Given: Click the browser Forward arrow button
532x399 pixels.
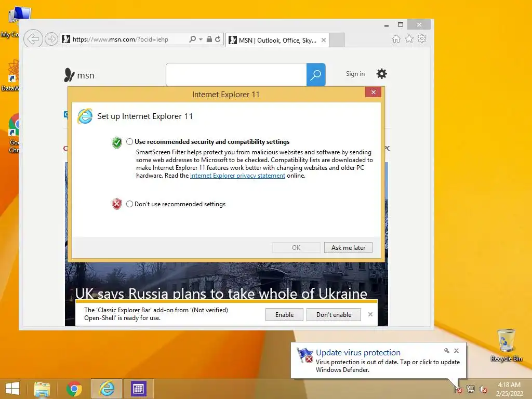Looking at the screenshot, I should pos(51,39).
